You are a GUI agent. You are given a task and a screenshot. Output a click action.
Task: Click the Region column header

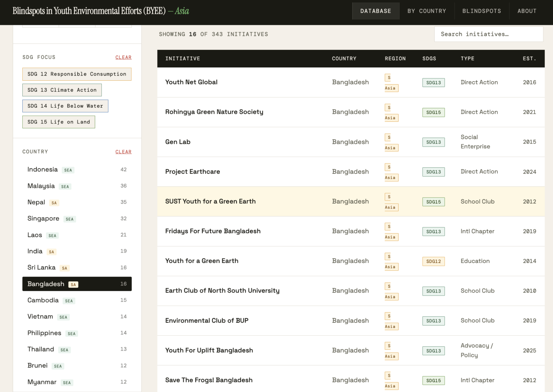click(x=395, y=59)
